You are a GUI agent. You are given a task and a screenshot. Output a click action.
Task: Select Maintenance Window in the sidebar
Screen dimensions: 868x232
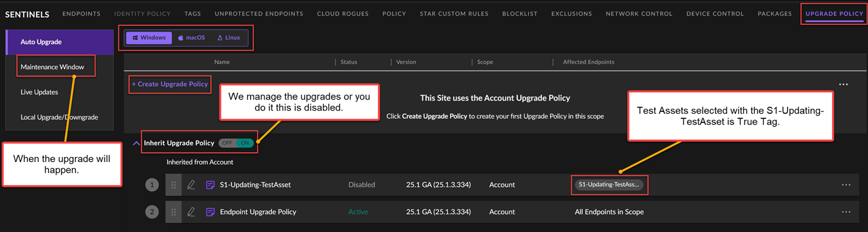click(x=52, y=67)
